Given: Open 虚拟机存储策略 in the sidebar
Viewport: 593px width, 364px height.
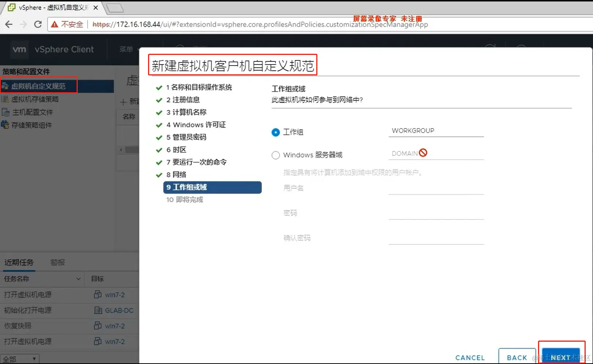Looking at the screenshot, I should click(35, 99).
